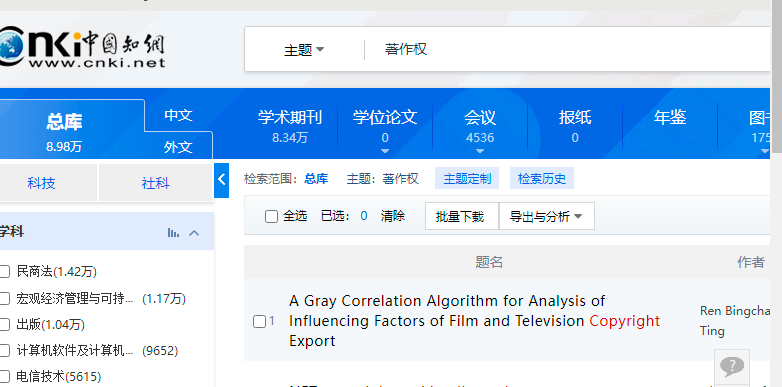Viewport: 782px width, 387px height.
Task: Open the 检索历史 link
Action: [542, 179]
